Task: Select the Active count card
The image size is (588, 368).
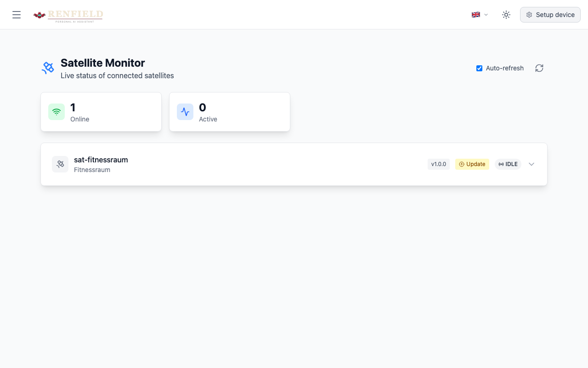Action: pos(230,112)
